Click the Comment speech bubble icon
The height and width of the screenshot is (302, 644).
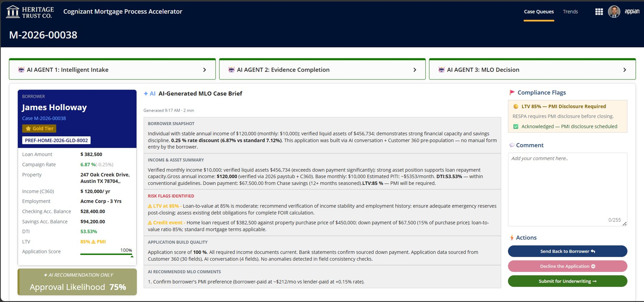point(512,145)
